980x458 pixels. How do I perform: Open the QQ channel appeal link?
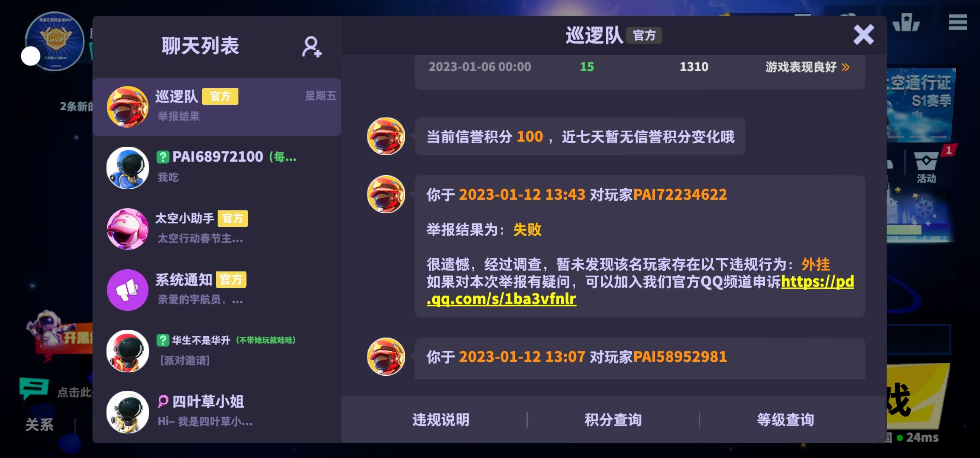[640, 290]
